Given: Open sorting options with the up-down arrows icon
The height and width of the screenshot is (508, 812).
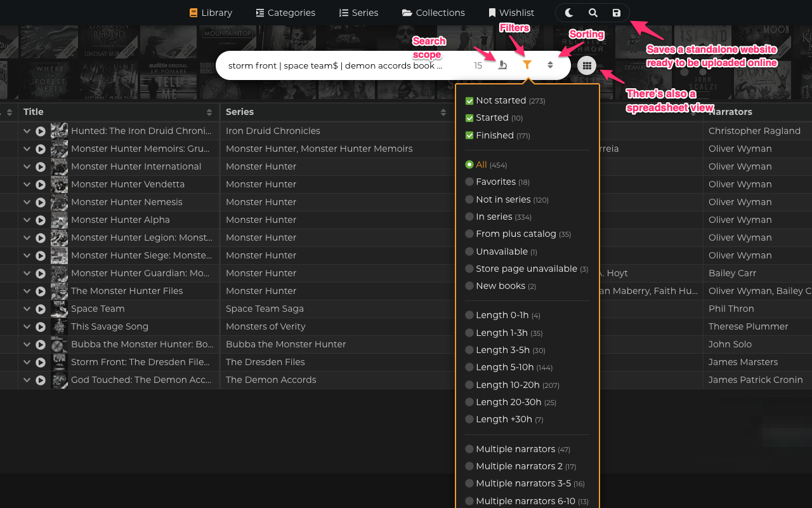Looking at the screenshot, I should (x=549, y=64).
